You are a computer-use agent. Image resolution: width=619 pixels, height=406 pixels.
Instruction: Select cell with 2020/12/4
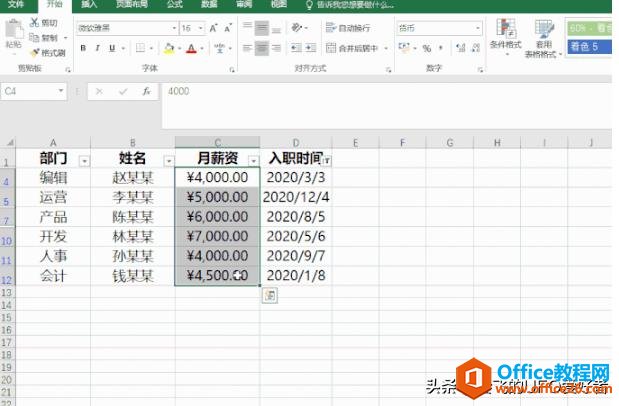click(296, 197)
